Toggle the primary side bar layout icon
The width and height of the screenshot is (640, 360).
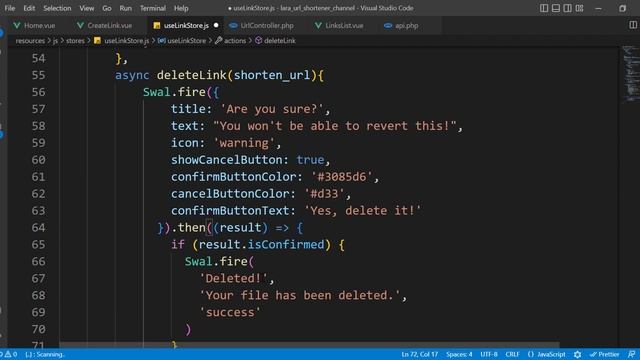click(544, 8)
